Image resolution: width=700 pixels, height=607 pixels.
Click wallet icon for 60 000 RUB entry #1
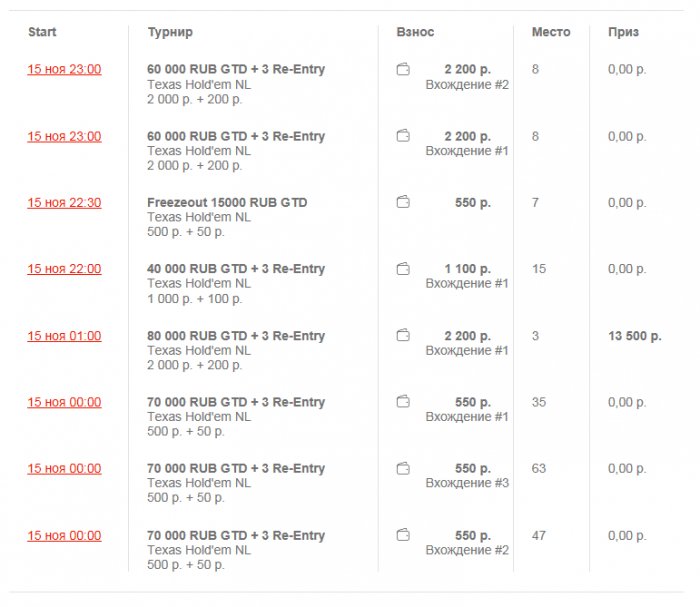point(403,136)
